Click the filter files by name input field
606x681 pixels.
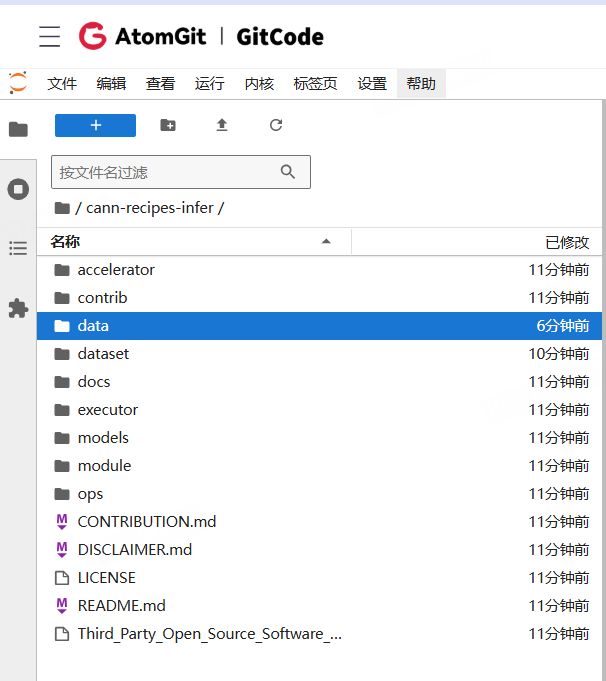(x=181, y=172)
